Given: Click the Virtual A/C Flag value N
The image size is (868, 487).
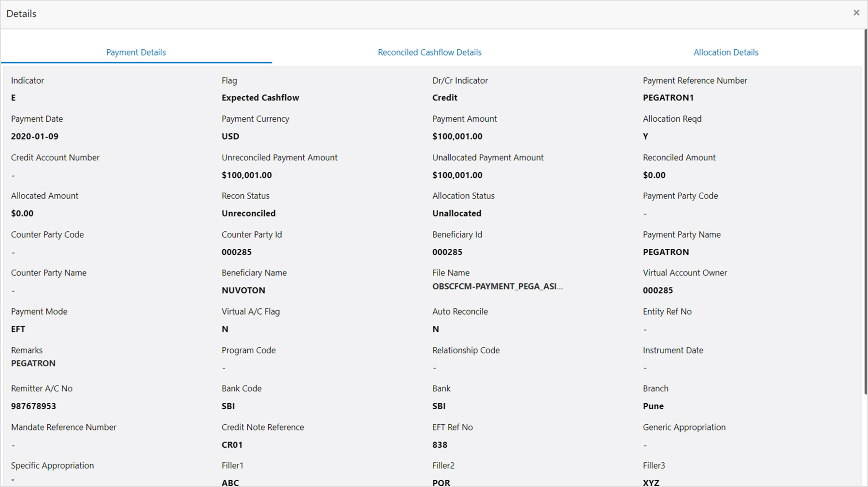Looking at the screenshot, I should [x=225, y=329].
